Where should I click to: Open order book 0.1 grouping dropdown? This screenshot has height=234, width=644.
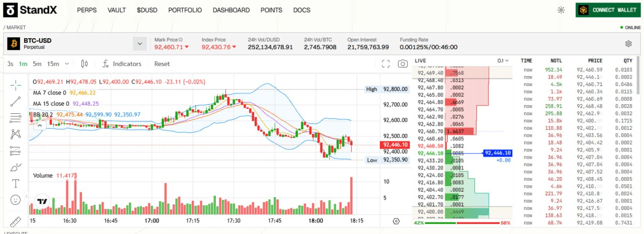pyautogui.click(x=503, y=60)
